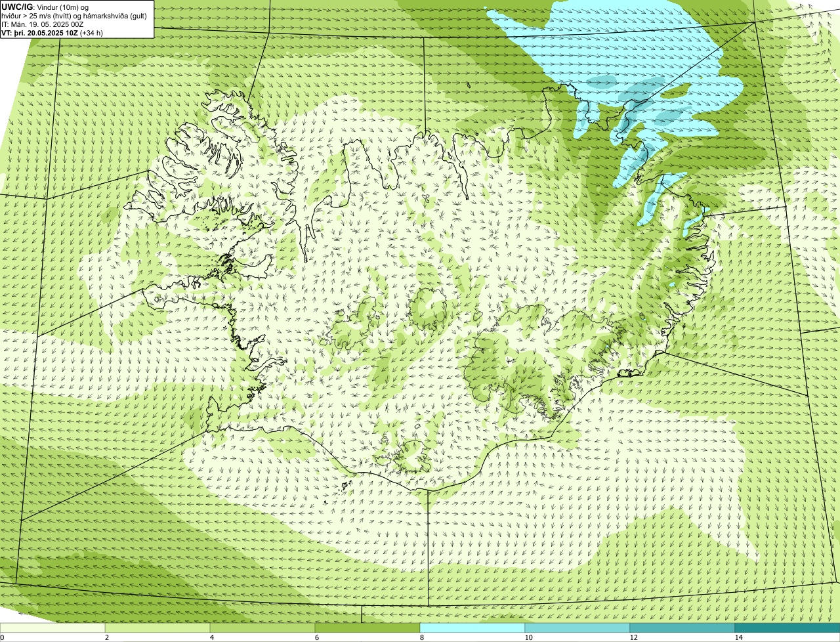Select the 'IT: Mán. 19. 05. 2025 00Z' line

coord(42,24)
